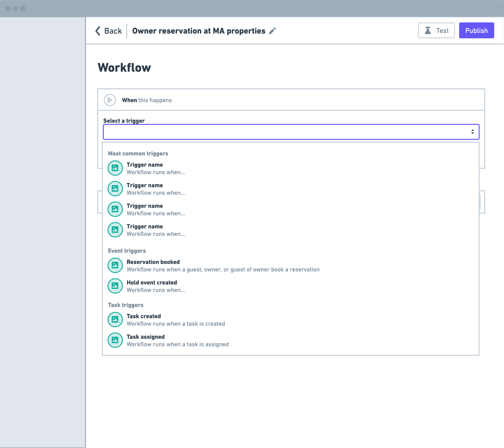Image resolution: width=504 pixels, height=448 pixels.
Task: Choose the Hold event created option
Action: point(152,283)
